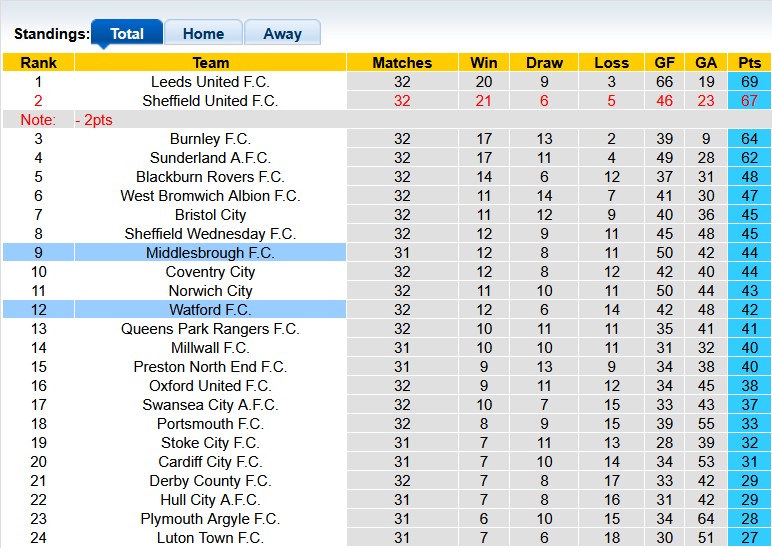Select the Away standings tab

click(282, 33)
